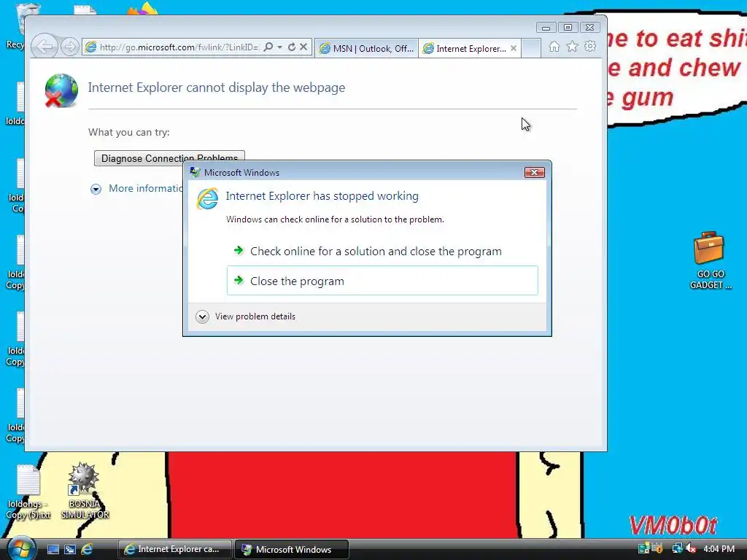Activate Microsoft Windows taskbar button
Viewport: 747px width, 560px height.
click(292, 550)
